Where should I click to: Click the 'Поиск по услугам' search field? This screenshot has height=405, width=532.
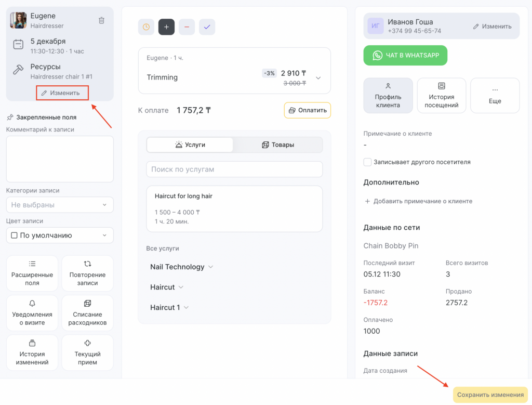click(x=234, y=169)
